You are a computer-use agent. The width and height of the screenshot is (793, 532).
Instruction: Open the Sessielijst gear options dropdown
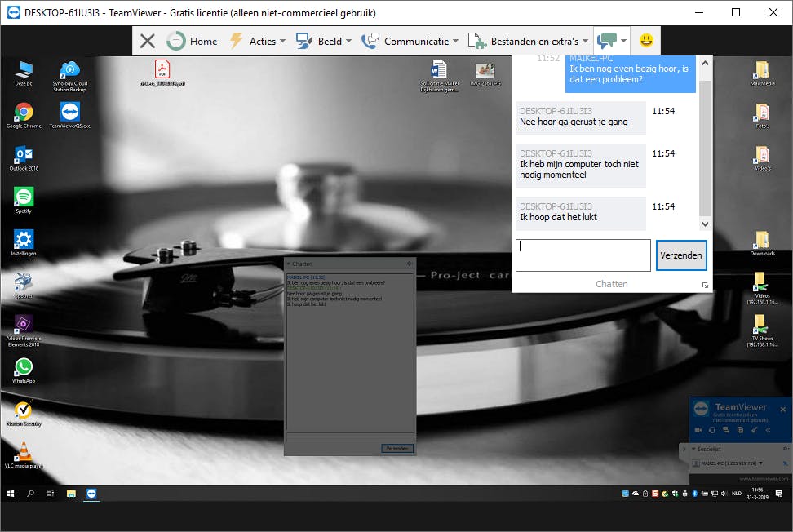(x=786, y=449)
